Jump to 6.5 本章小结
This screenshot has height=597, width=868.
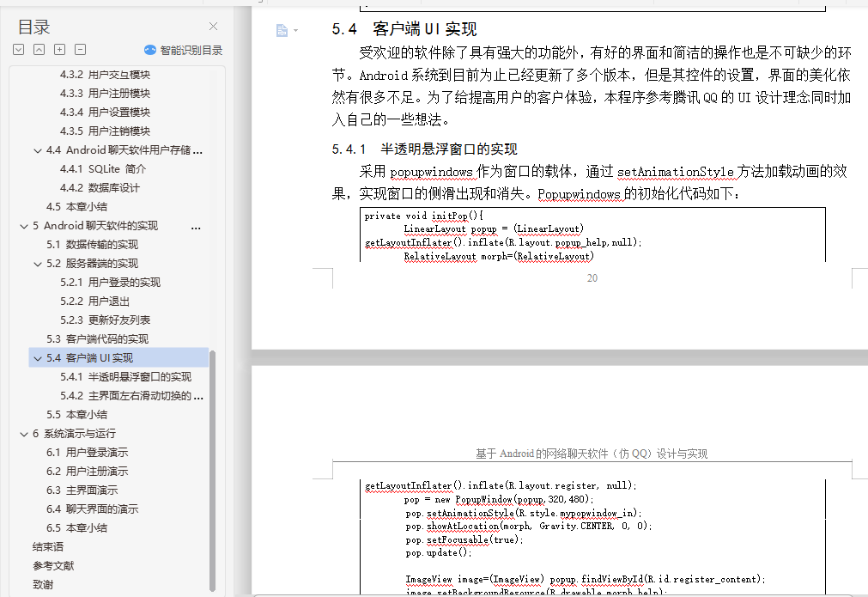[77, 527]
